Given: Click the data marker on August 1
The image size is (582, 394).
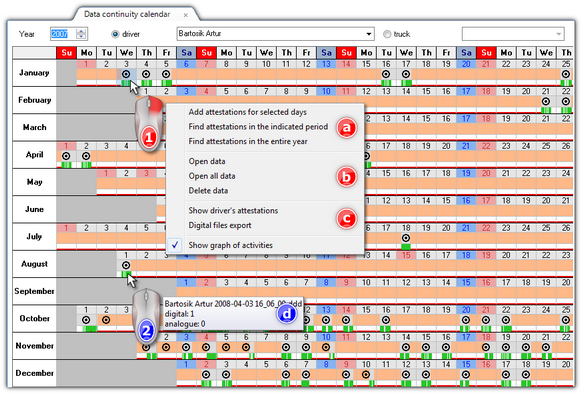Looking at the screenshot, I should pos(126,265).
